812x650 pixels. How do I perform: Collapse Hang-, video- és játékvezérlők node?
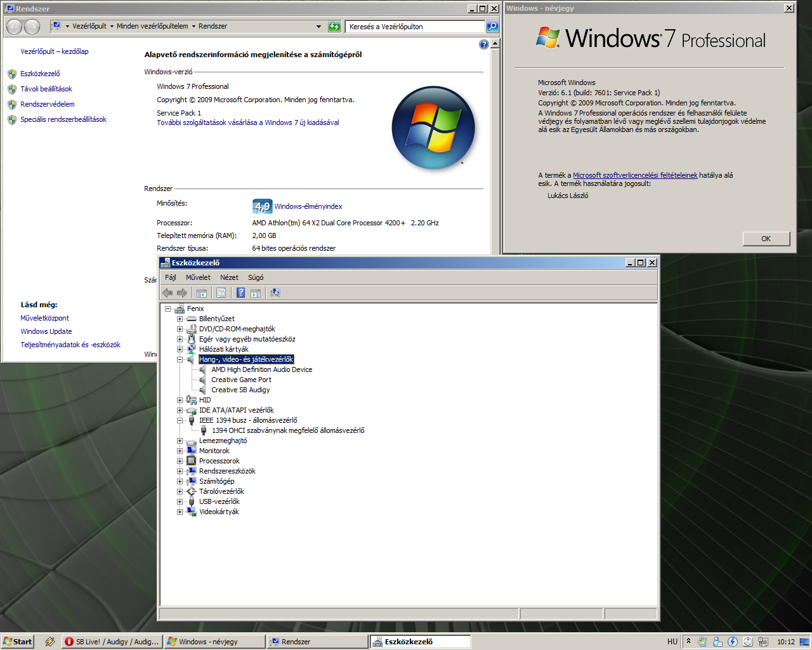tap(180, 359)
